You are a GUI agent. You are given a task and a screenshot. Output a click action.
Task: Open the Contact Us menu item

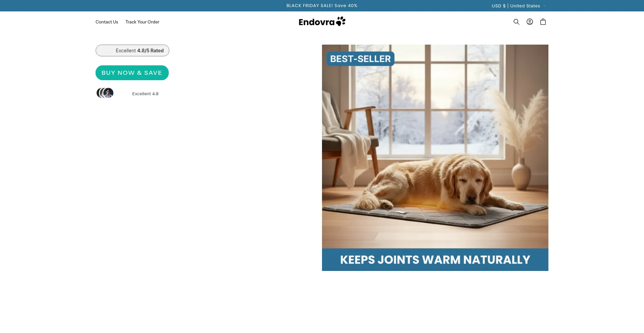[107, 22]
